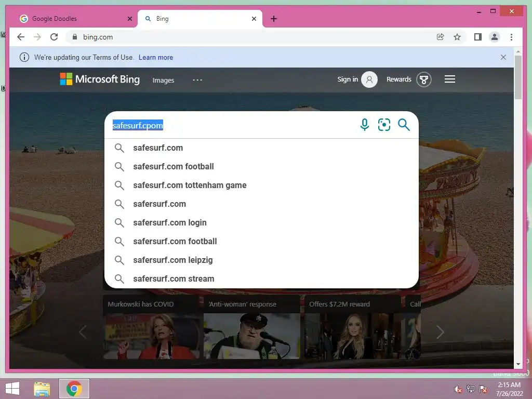Image resolution: width=532 pixels, height=399 pixels.
Task: Click the Sign in link
Action: click(x=348, y=79)
